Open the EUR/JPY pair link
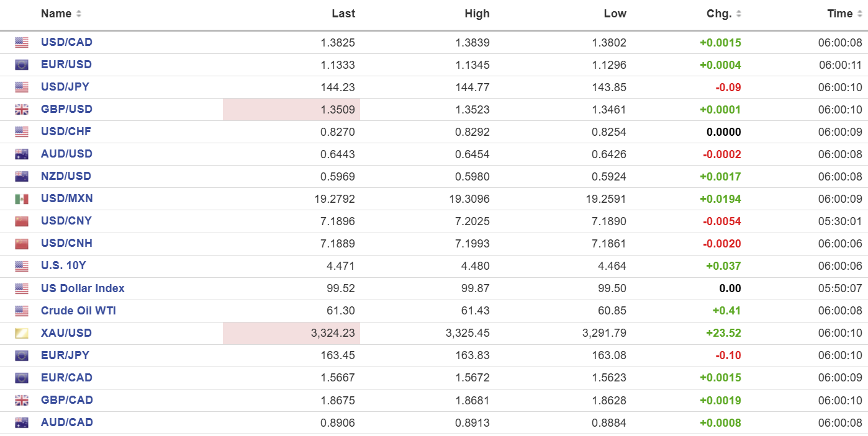Viewport: 868px width, 436px height. (65, 355)
